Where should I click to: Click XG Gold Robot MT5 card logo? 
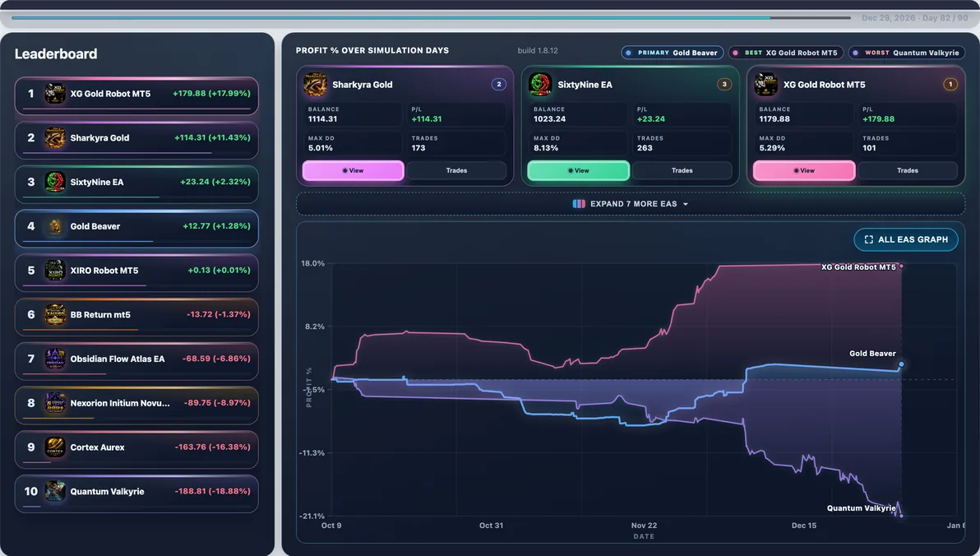point(765,85)
